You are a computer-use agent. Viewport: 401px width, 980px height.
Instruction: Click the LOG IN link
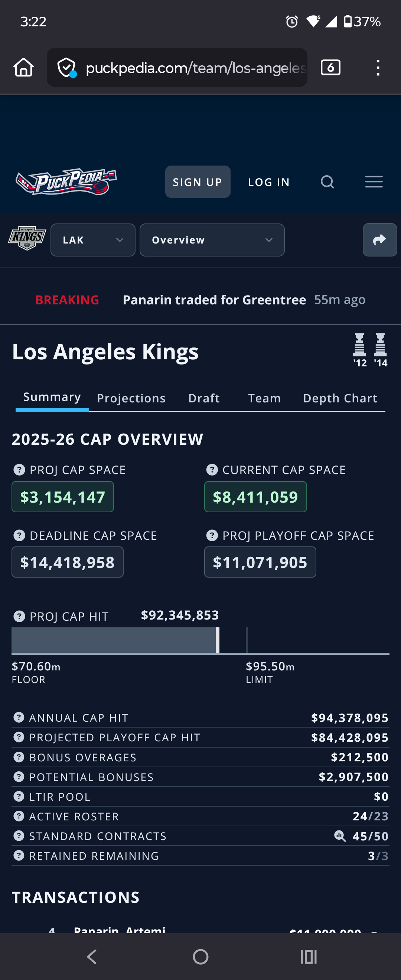(268, 182)
